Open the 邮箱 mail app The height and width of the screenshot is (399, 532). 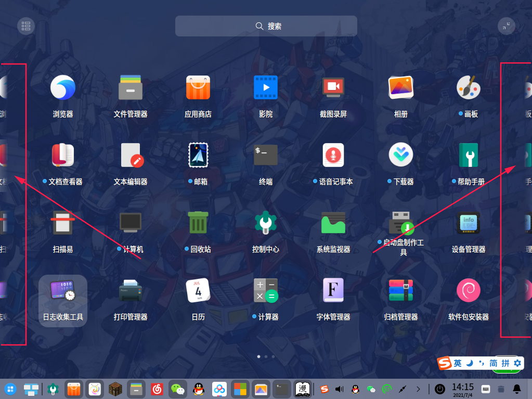[x=198, y=155]
